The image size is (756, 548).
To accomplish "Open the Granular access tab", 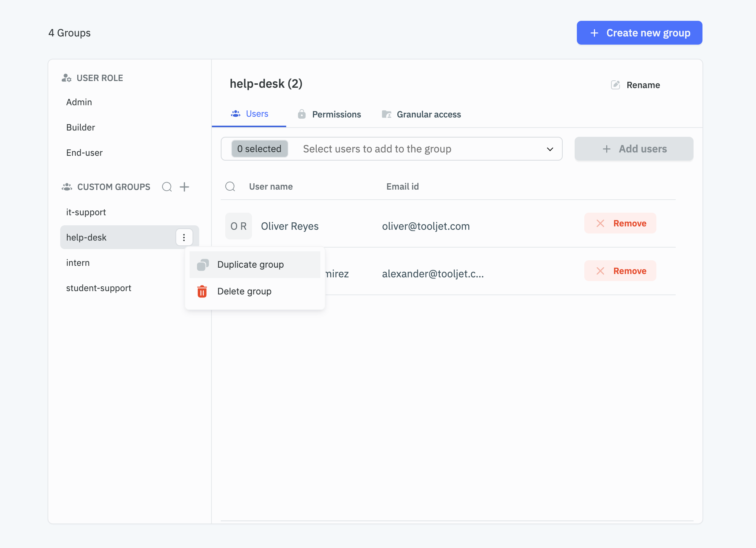I will (x=421, y=115).
